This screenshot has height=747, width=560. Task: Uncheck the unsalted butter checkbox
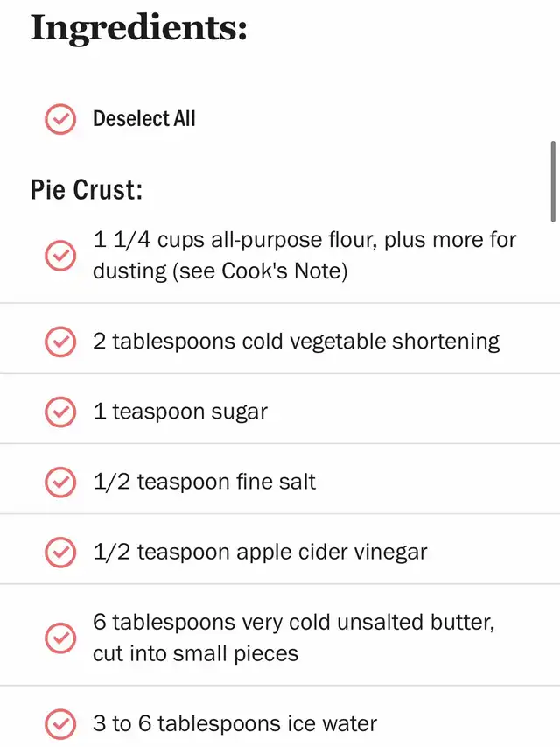60,638
